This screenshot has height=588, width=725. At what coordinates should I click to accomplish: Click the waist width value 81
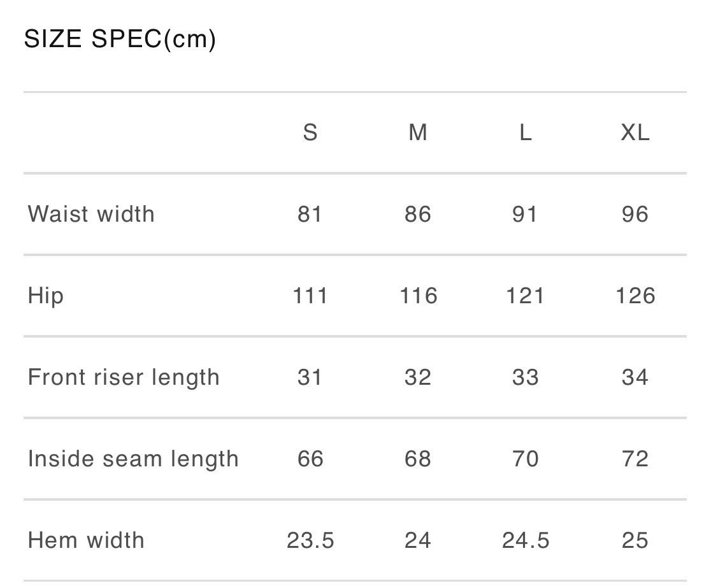[310, 214]
